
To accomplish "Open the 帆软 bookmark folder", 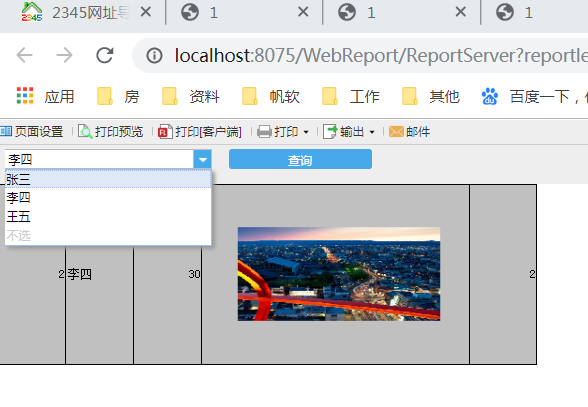I will click(271, 96).
